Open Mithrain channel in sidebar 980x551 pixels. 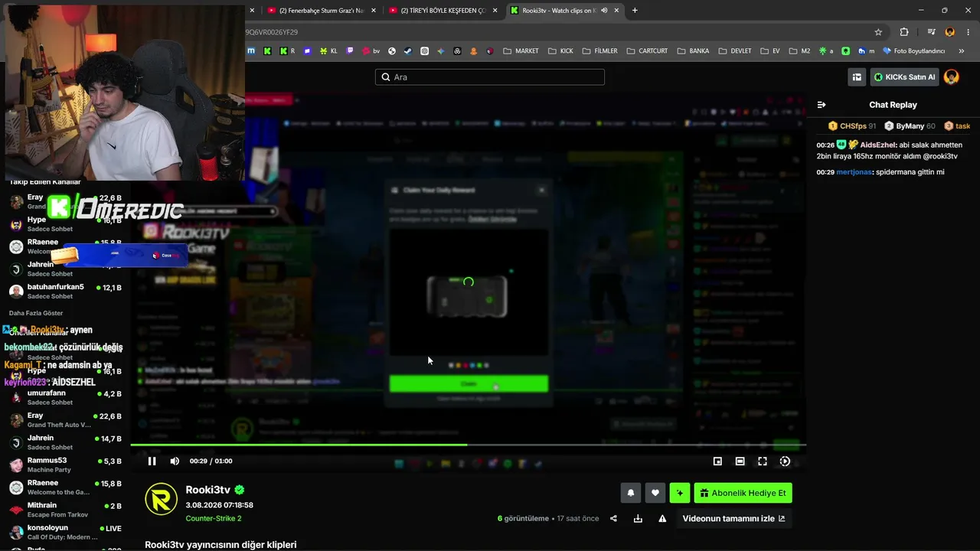point(65,510)
